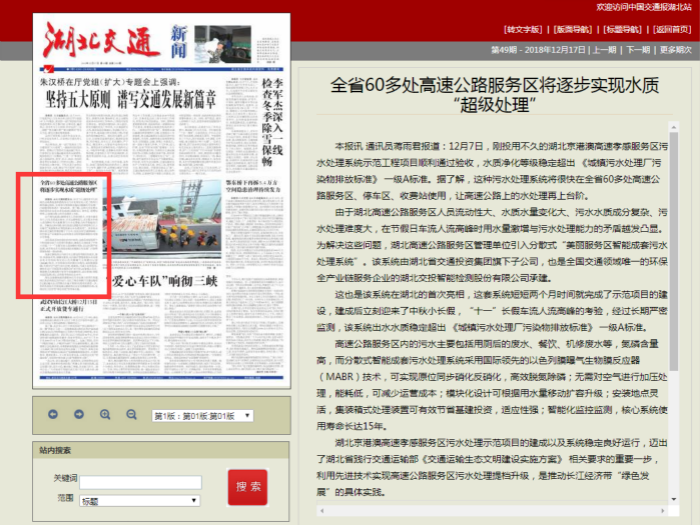The image size is (700, 525).
Task: Click the next page right-arrow icon
Action: point(77,414)
